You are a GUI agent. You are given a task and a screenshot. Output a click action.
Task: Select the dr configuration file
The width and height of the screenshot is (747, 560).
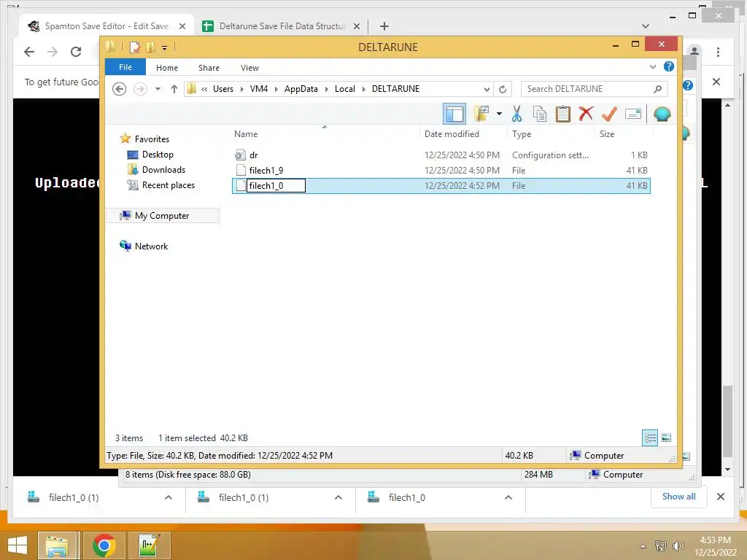[441, 155]
